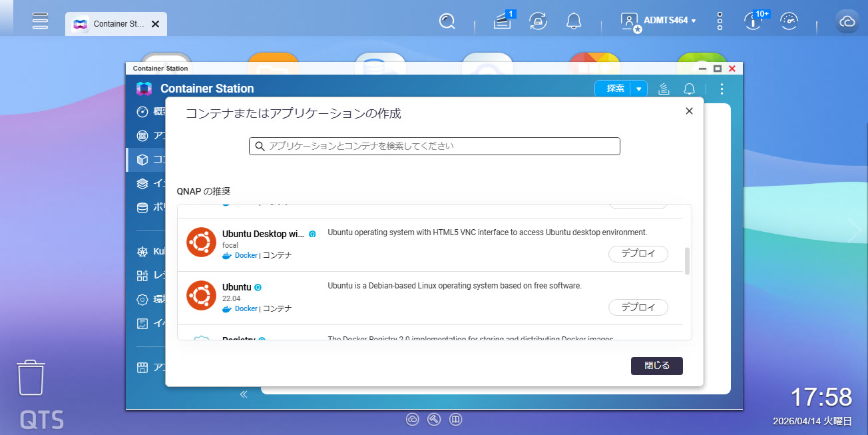Screen dimensions: 868x435
Task: Open Container Station's notification bell
Action: click(690, 89)
